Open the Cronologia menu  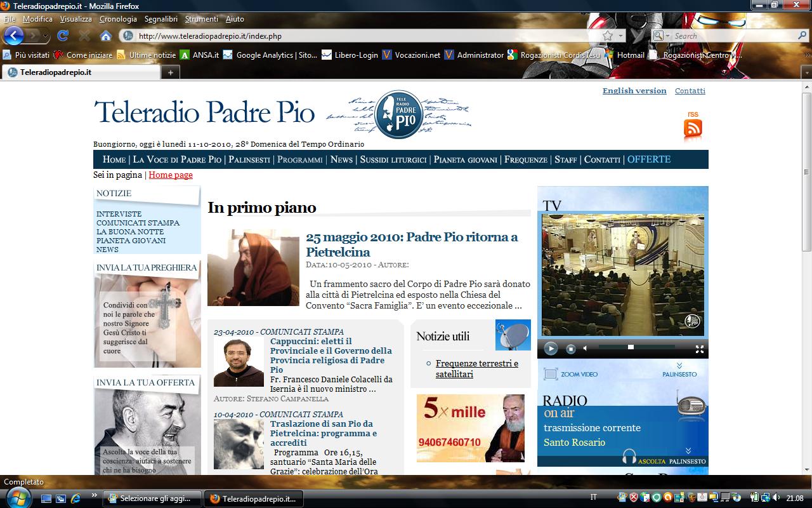click(118, 19)
